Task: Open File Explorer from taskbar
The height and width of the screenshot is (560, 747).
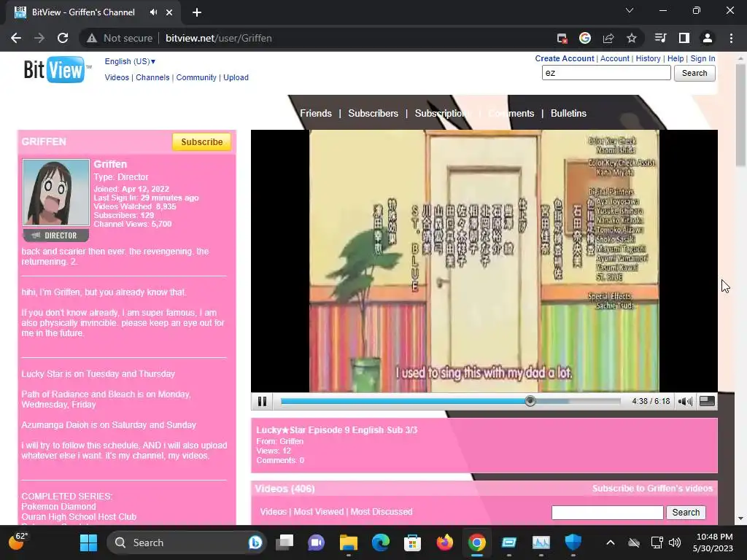Action: 348,542
